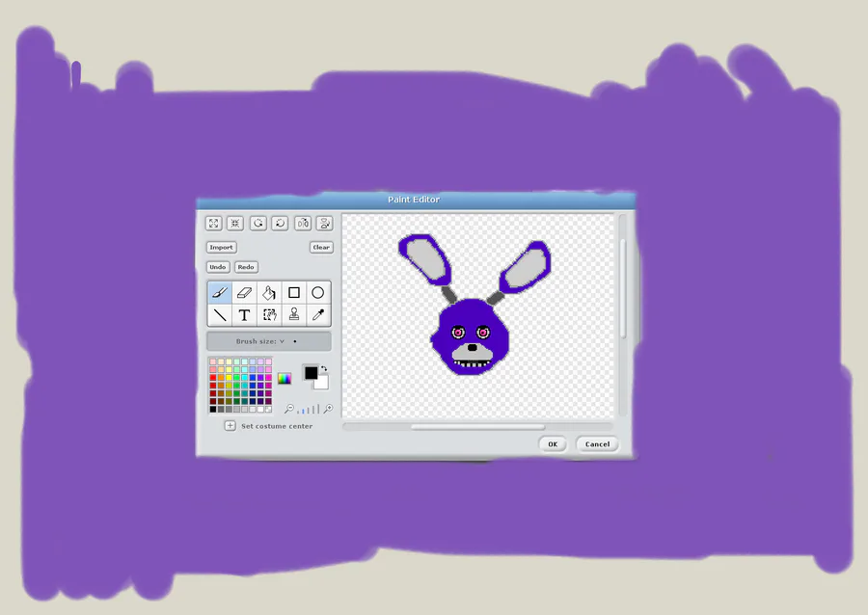Viewport: 868px width, 615px height.
Task: Select the Eraser tool
Action: tap(244, 292)
